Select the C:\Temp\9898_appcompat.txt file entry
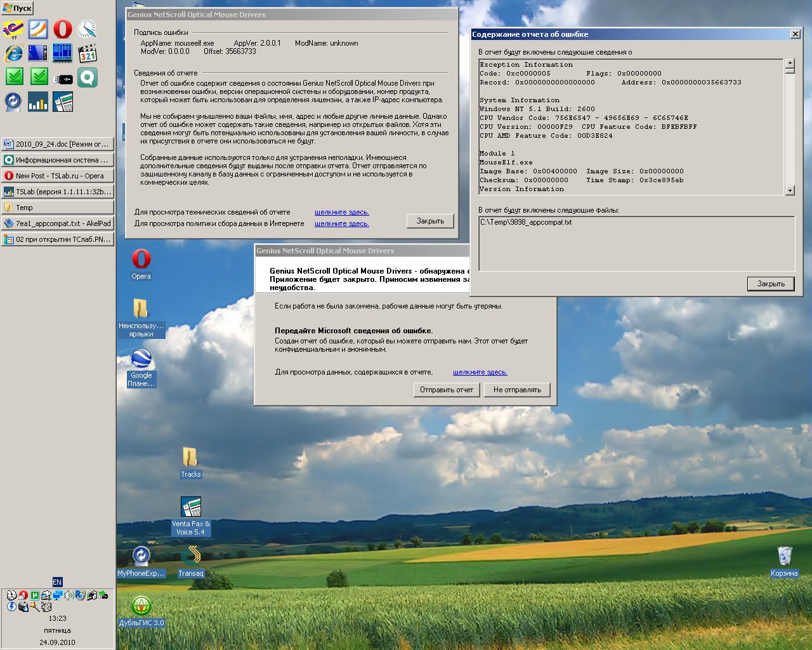812x650 pixels. [526, 222]
